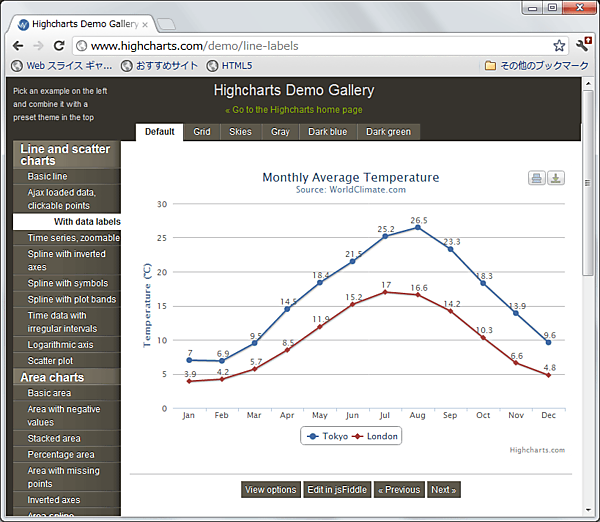Click Edit in jsFiddle button

pos(336,490)
